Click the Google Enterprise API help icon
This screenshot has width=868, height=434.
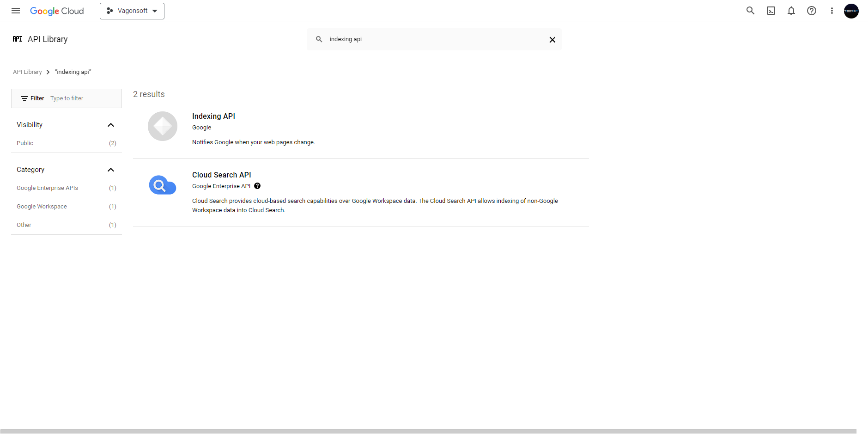click(257, 186)
